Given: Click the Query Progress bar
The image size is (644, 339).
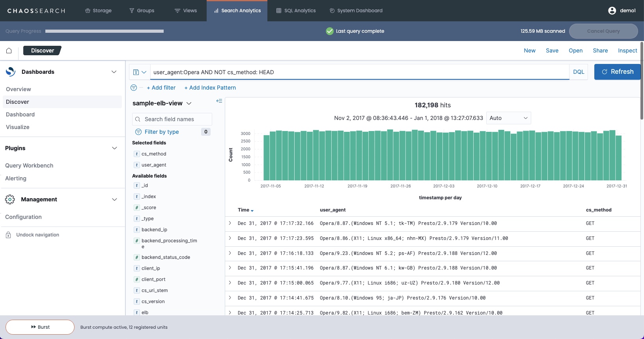Looking at the screenshot, I should (104, 31).
